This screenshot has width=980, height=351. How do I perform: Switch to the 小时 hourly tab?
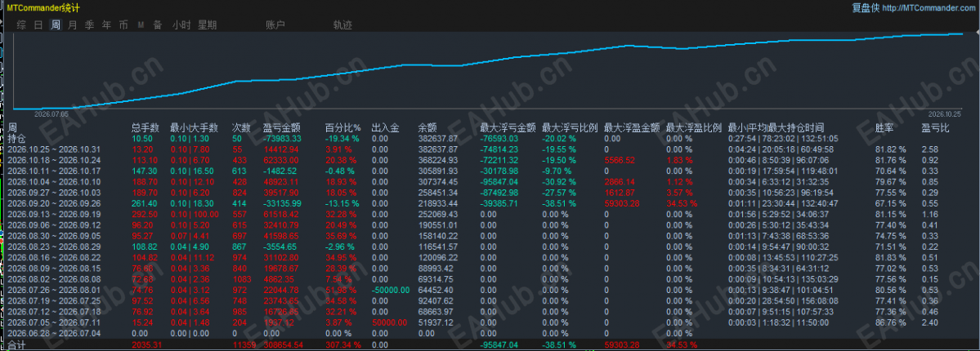coord(181,25)
